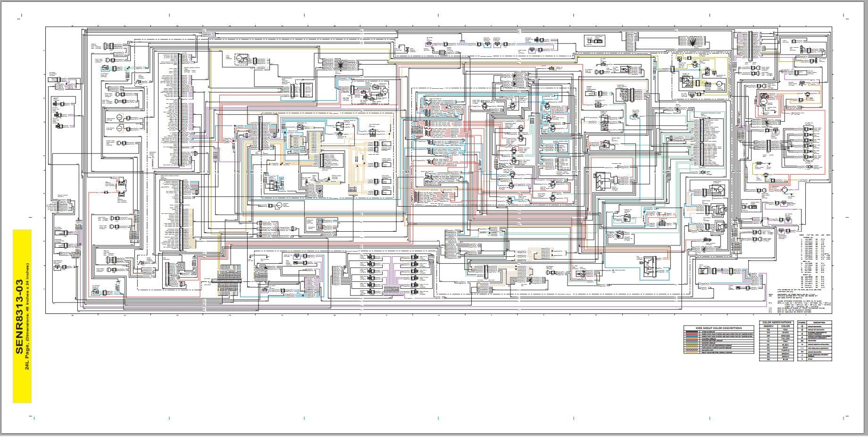Click the COLOR column header
The width and height of the screenshot is (868, 437).
(x=785, y=326)
